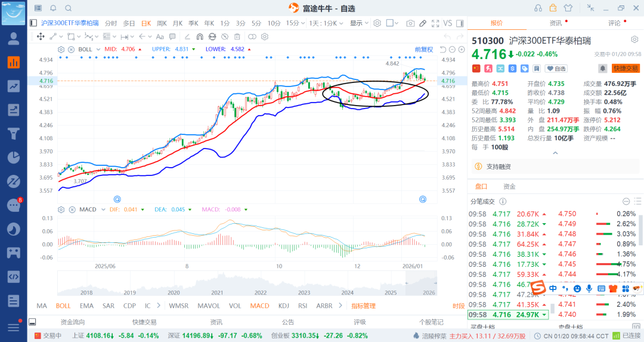Click the pencil drawing icon in chart toolbar
The image size is (644, 342).
click(x=423, y=23)
